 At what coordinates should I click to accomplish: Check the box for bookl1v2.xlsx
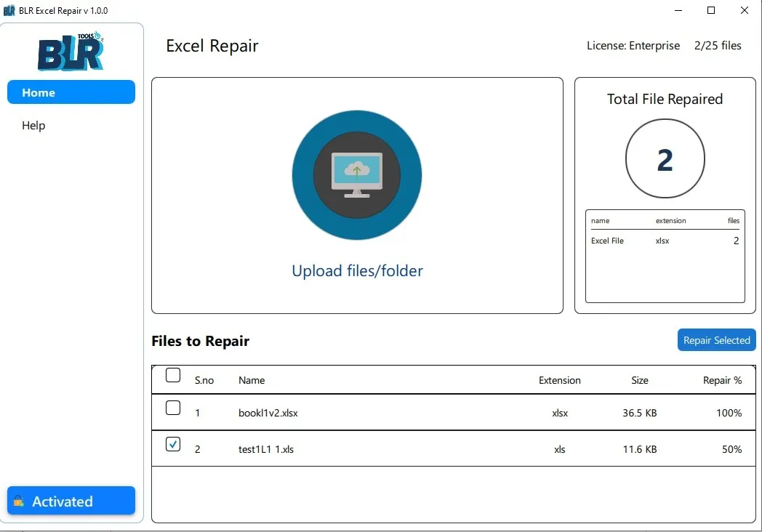point(173,408)
